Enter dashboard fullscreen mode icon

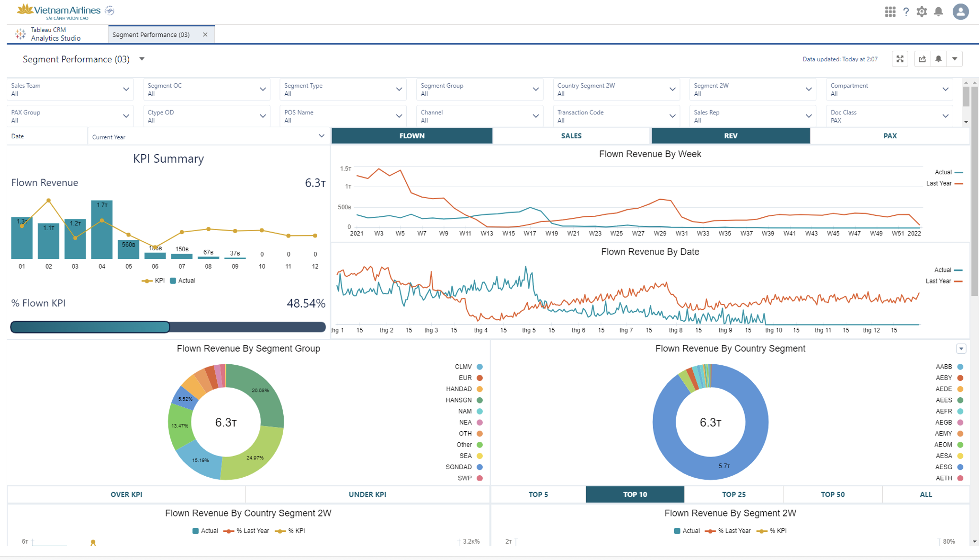900,59
